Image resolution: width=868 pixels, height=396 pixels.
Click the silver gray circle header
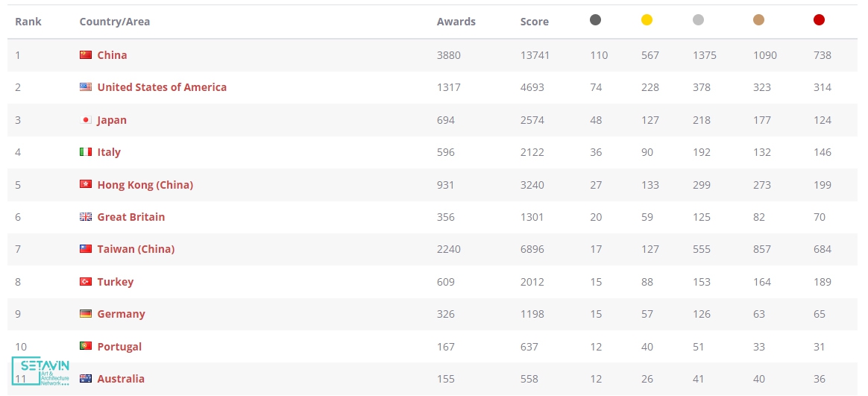tap(698, 20)
